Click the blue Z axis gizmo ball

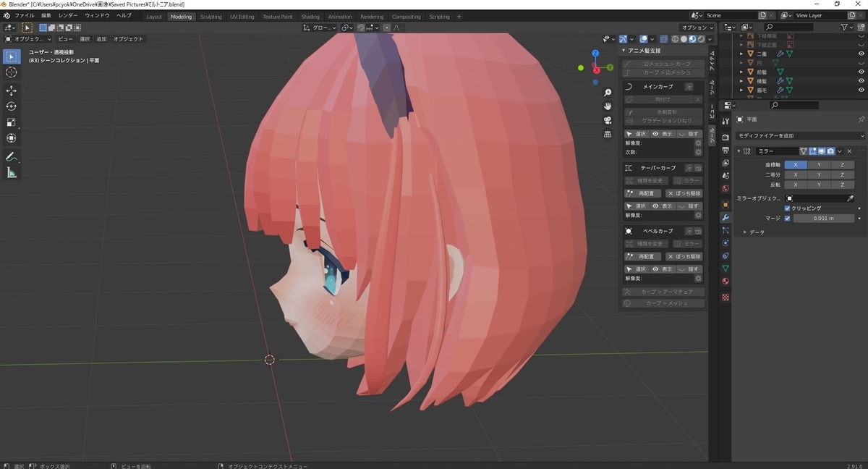(x=595, y=54)
